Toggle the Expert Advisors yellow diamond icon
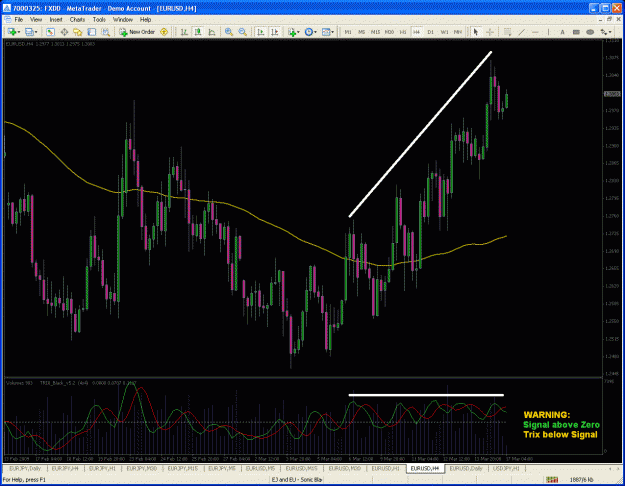 pyautogui.click(x=164, y=32)
